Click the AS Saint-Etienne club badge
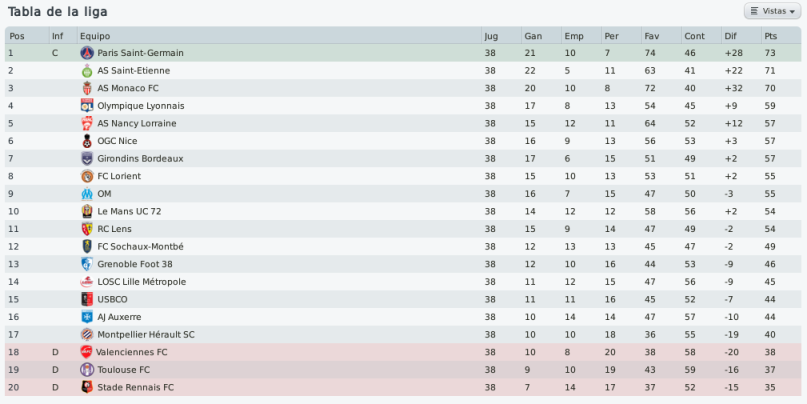The height and width of the screenshot is (404, 807). coord(87,71)
